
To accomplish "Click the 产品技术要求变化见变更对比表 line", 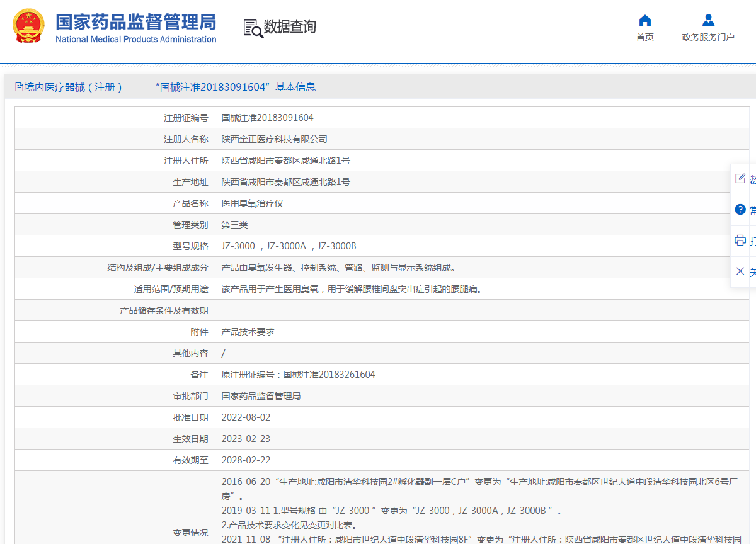I will point(289,525).
